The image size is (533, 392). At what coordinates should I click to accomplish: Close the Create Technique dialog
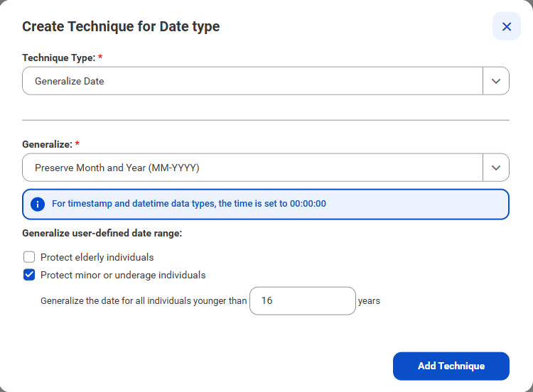pyautogui.click(x=507, y=26)
